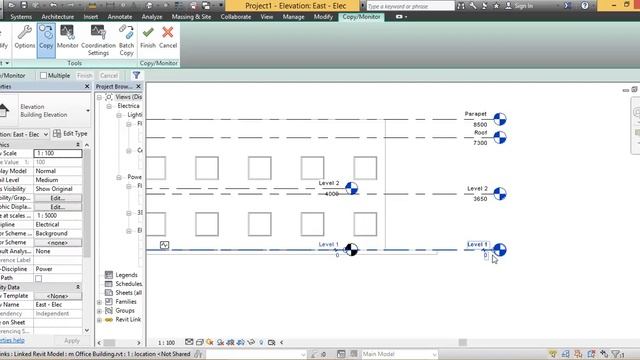
Task: Click the Filter funnel icon
Action: click(x=136, y=75)
